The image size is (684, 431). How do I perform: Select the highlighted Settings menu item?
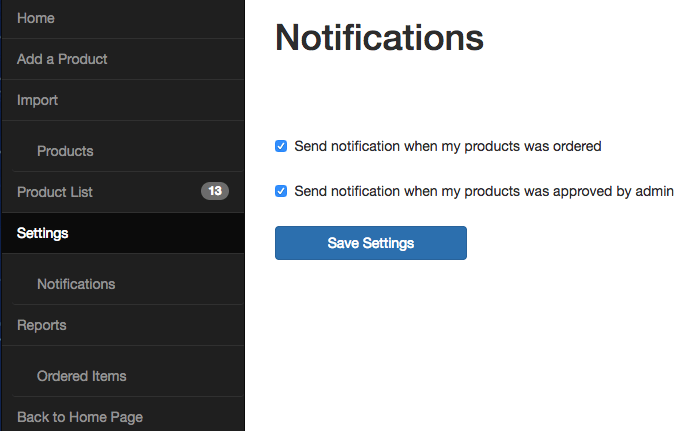(43, 233)
